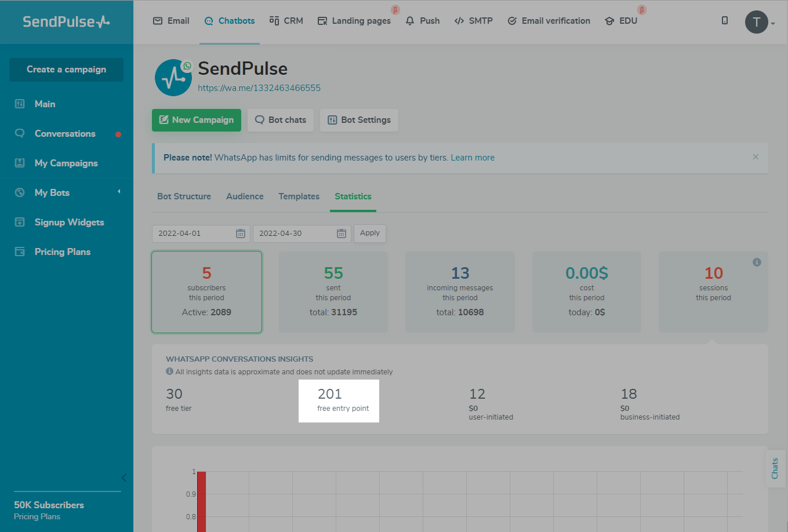Click the Conversations speech bubble icon
788x532 pixels.
(x=20, y=133)
